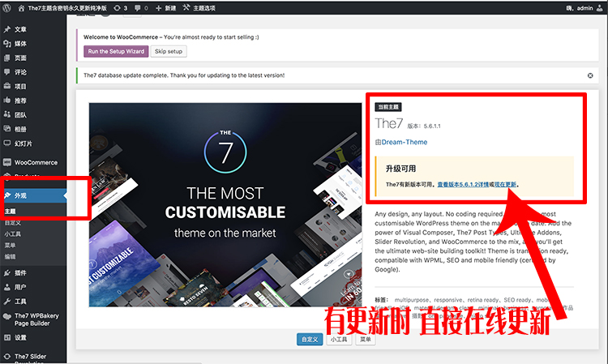Click the blue 自定义 customize button
Image resolution: width=608 pixels, height=364 pixels.
click(x=310, y=339)
